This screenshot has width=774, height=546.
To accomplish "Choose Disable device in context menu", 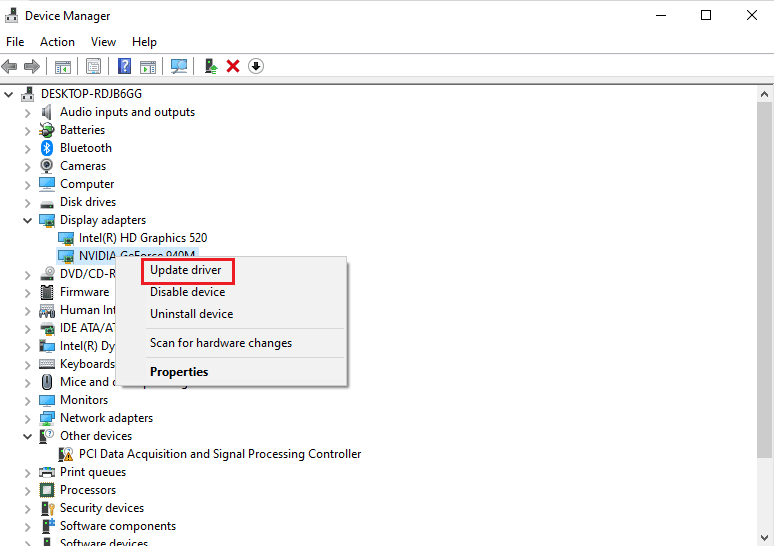I will point(188,292).
